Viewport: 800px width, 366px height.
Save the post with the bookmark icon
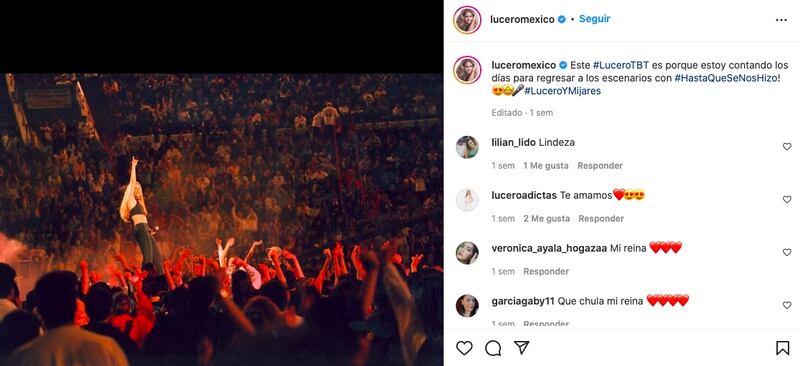coord(782,348)
